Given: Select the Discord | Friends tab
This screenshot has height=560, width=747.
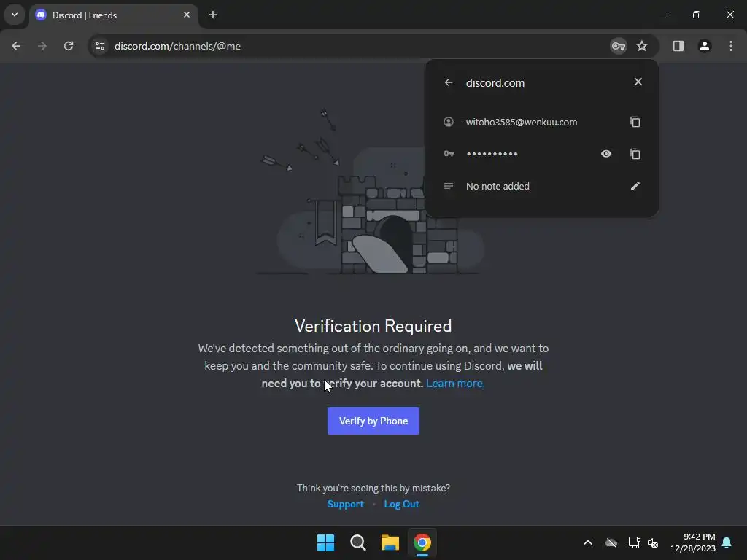Looking at the screenshot, I should [x=113, y=15].
